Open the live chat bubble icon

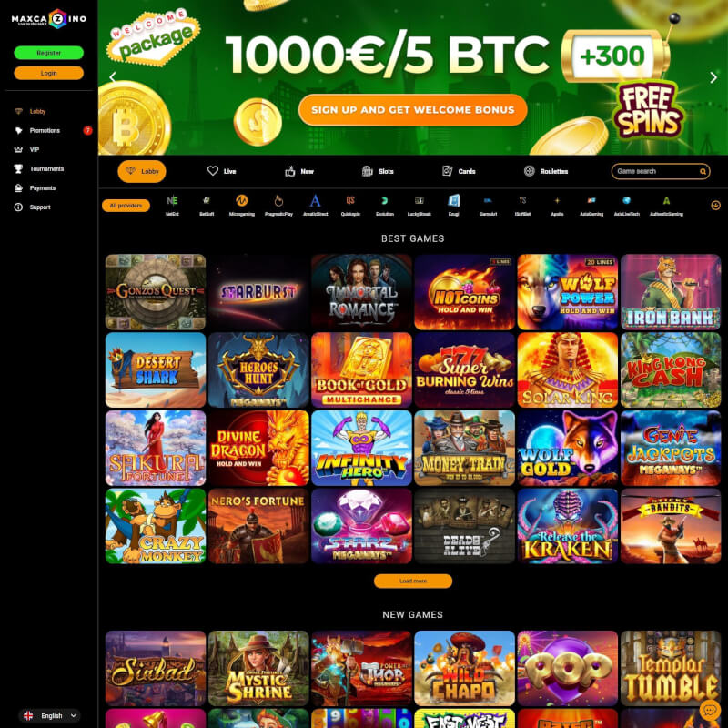[710, 710]
